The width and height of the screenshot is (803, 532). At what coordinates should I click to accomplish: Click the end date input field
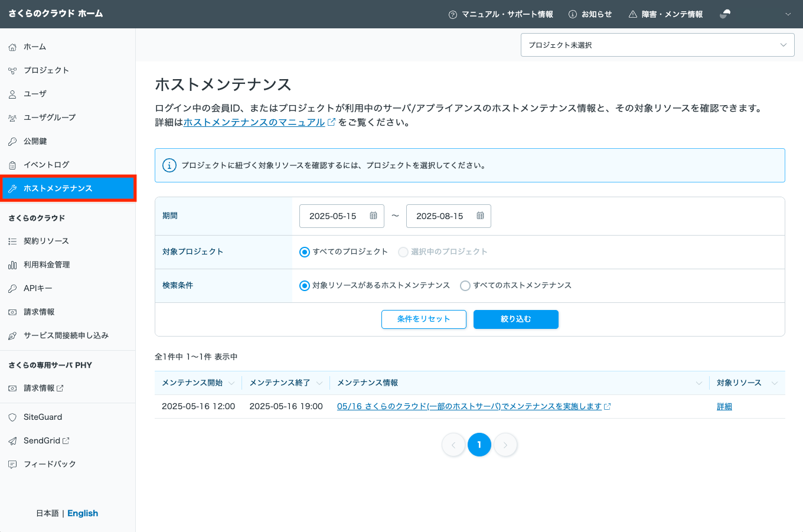pos(440,216)
